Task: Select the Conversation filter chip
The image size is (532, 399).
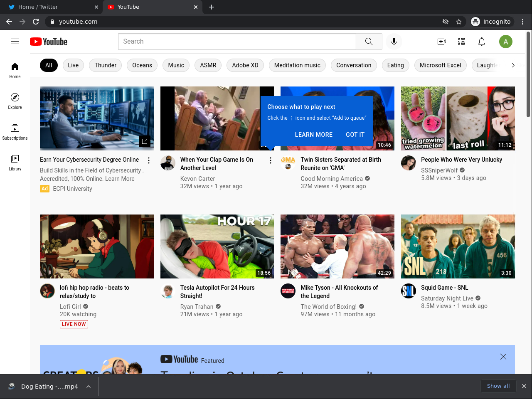Action: point(354,65)
